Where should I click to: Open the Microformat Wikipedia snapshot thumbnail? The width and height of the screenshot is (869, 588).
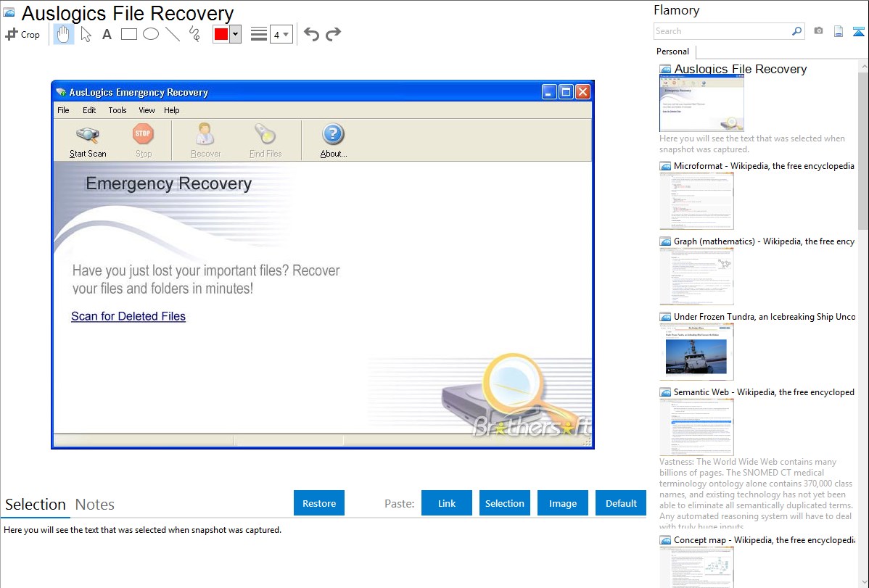(x=696, y=201)
